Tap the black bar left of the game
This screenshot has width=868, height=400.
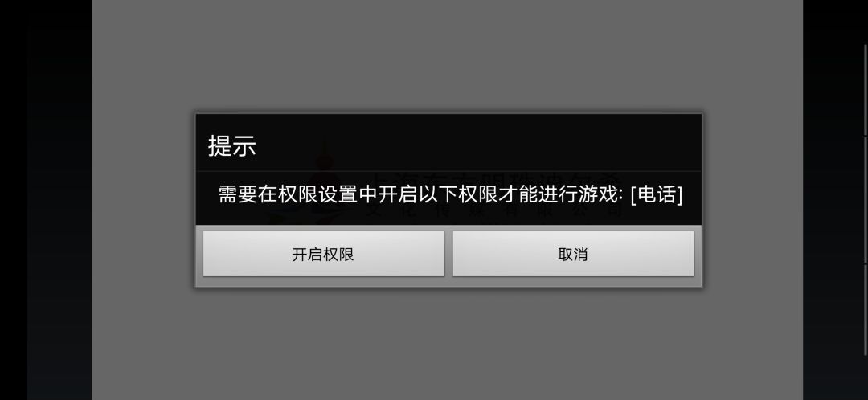coord(46,200)
